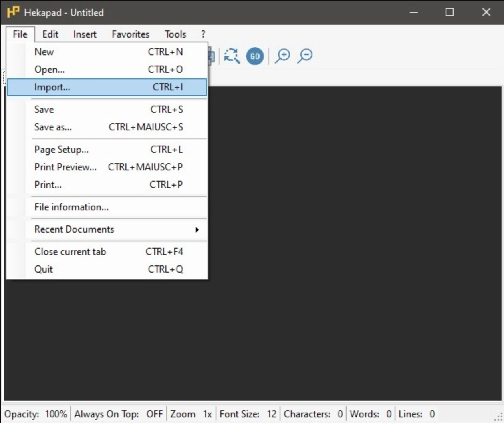Click the Words count in status bar
This screenshot has width=504, height=423.
[371, 414]
